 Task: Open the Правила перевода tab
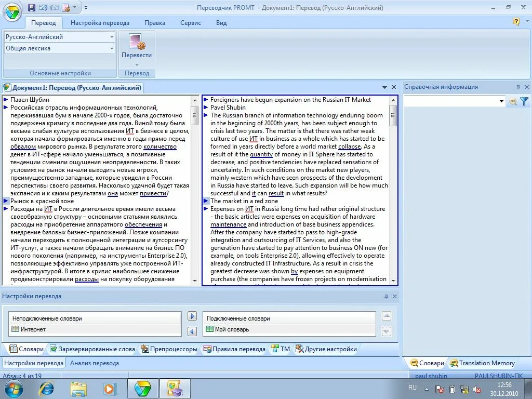click(x=234, y=349)
